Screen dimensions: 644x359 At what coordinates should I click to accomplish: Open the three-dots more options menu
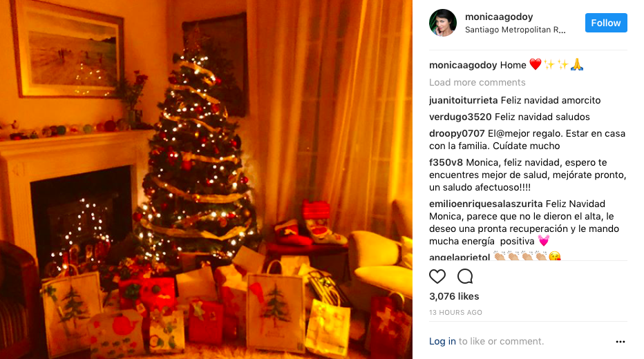[621, 341]
